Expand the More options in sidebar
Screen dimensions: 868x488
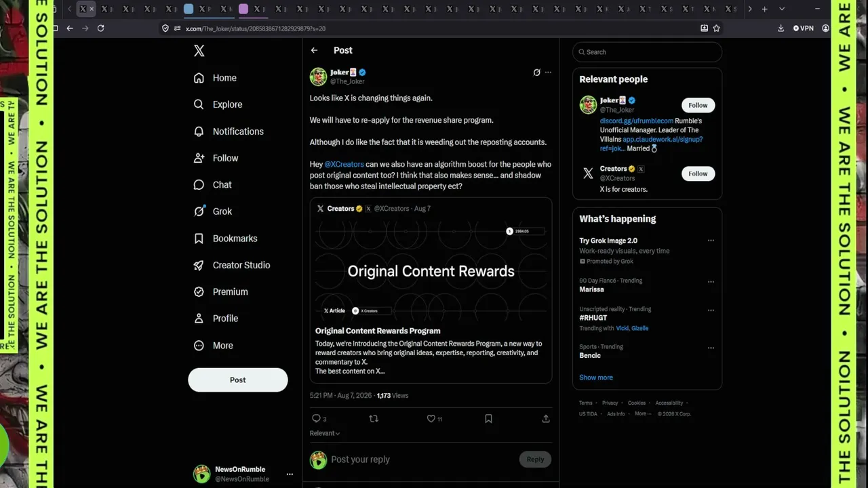[x=213, y=346]
